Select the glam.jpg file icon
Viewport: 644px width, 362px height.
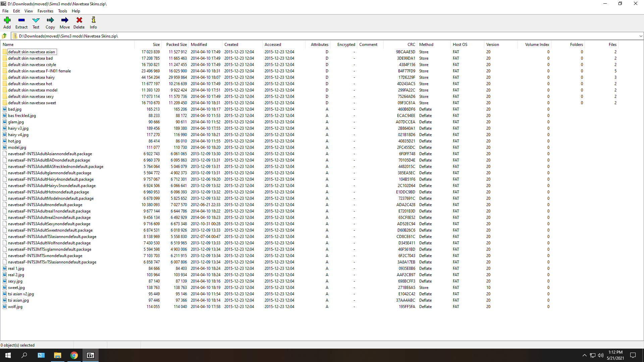tap(5, 122)
